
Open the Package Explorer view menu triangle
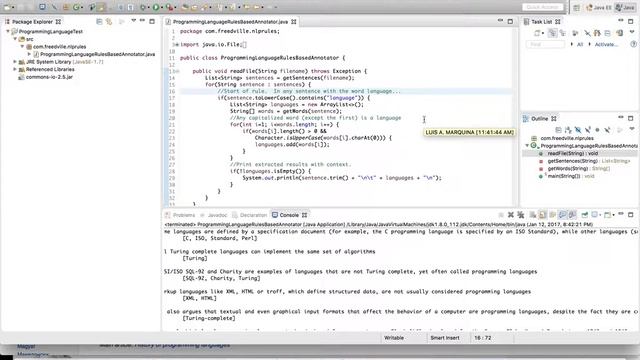pos(133,21)
